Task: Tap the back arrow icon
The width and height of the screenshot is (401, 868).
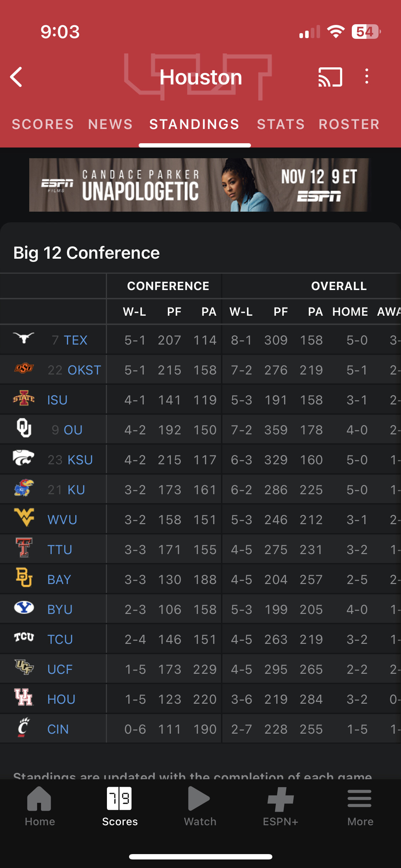Action: [x=16, y=77]
